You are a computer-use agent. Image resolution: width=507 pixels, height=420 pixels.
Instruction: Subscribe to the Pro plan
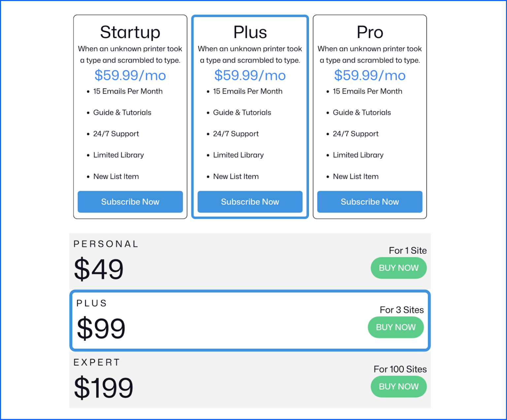(370, 202)
